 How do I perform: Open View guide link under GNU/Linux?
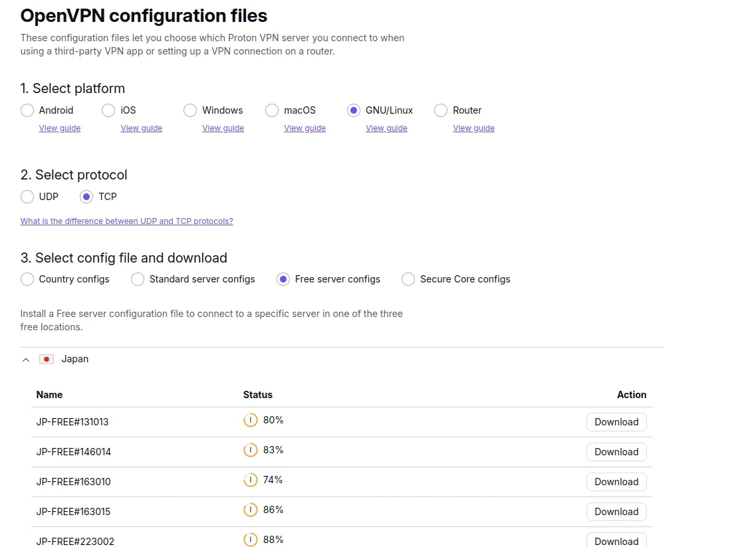click(387, 128)
